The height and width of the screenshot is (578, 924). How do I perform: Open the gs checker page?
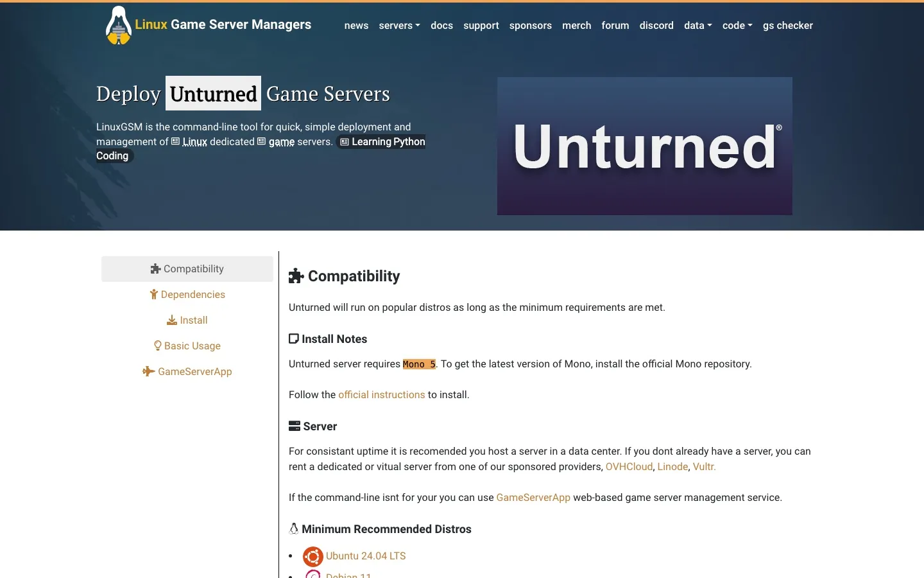[x=788, y=26]
